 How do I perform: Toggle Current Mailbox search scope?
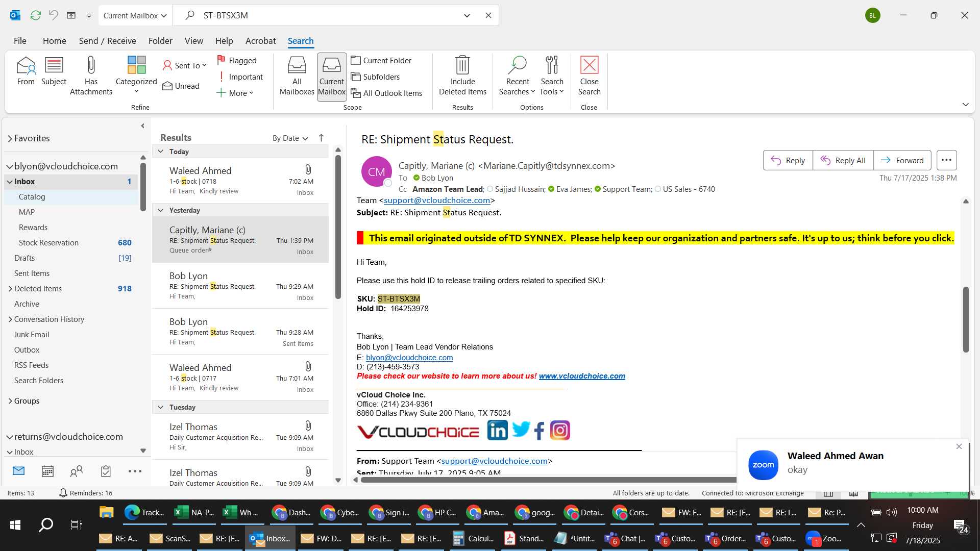pyautogui.click(x=332, y=77)
